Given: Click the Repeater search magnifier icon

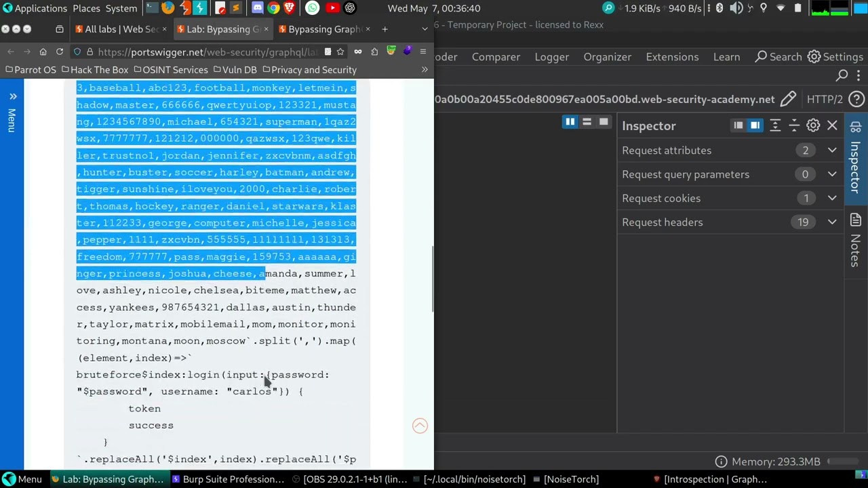Looking at the screenshot, I should click(x=842, y=75).
